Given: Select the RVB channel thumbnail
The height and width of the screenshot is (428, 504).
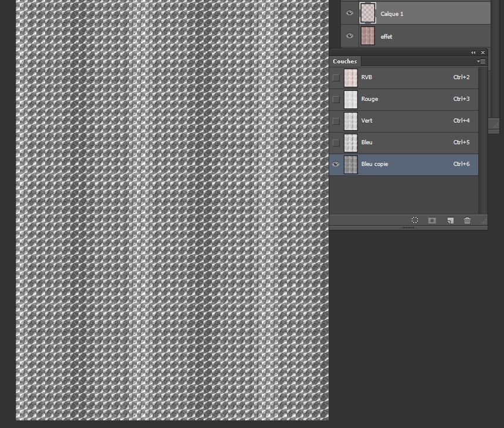Looking at the screenshot, I should [351, 78].
